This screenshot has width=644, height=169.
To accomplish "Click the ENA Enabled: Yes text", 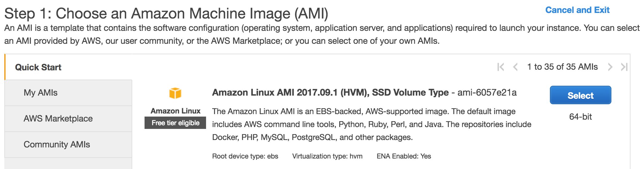I will pyautogui.click(x=404, y=156).
